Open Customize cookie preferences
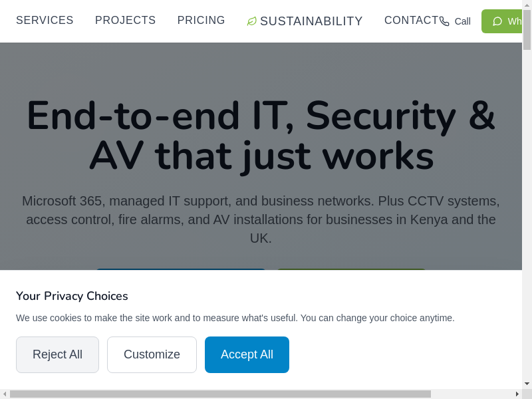Screen dimensions: 532x399 click(152, 354)
